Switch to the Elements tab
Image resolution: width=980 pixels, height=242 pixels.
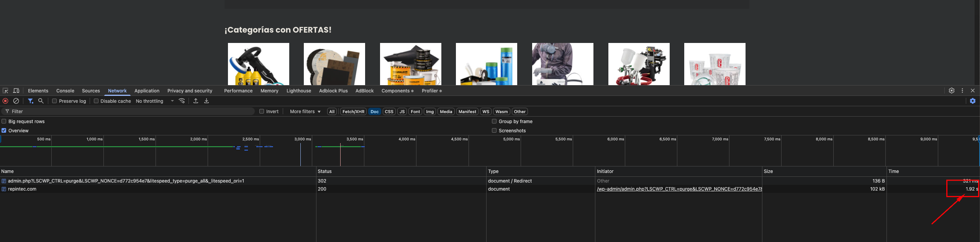[x=38, y=91]
